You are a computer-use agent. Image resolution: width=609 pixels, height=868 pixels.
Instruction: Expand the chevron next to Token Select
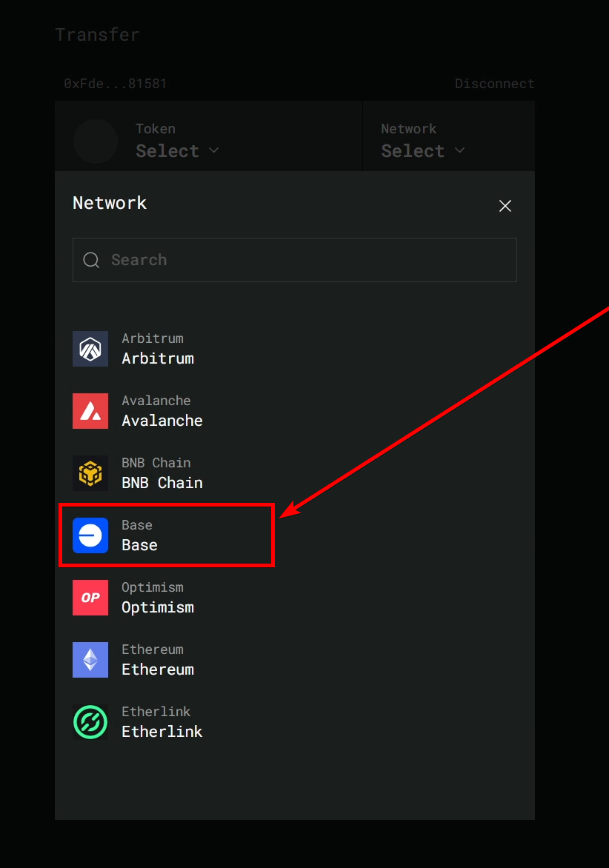(213, 150)
